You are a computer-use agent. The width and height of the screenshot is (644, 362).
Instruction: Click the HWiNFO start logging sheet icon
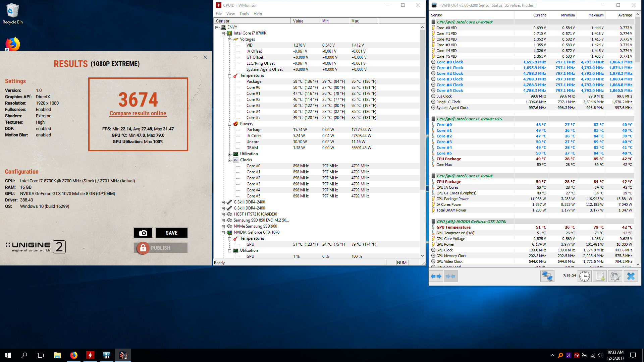pos(600,276)
